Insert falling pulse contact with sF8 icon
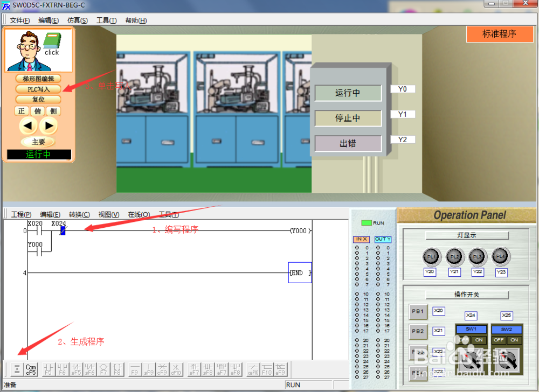 point(208,369)
